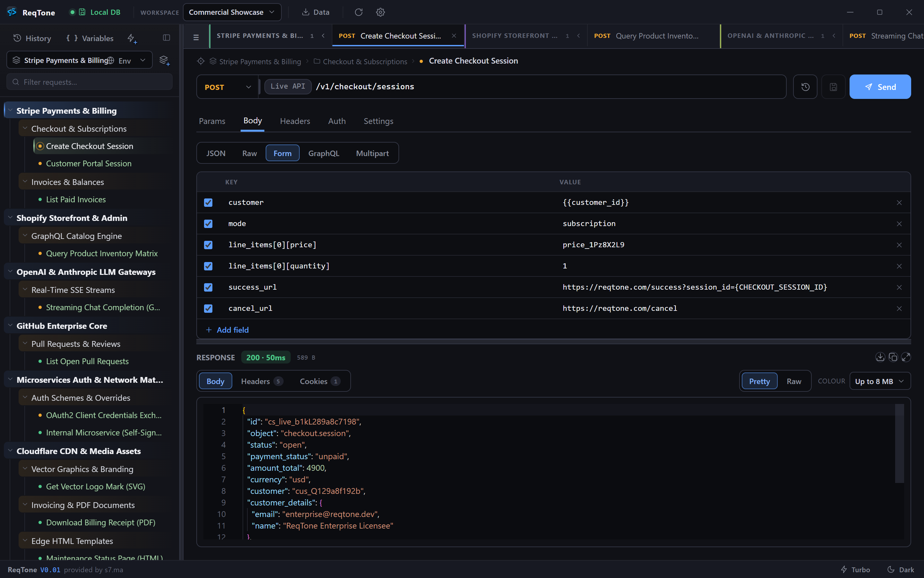This screenshot has height=578, width=924.
Task: Switch to the Headers request tab
Action: point(295,121)
